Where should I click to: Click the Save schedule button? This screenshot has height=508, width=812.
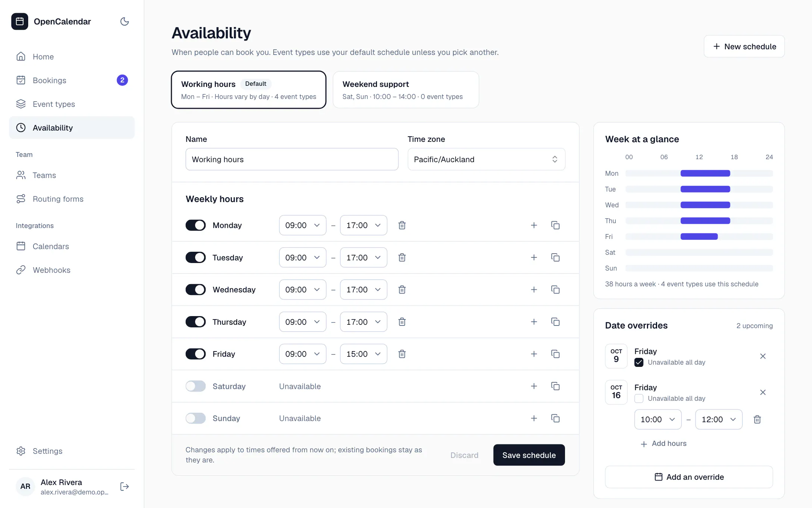pos(529,455)
